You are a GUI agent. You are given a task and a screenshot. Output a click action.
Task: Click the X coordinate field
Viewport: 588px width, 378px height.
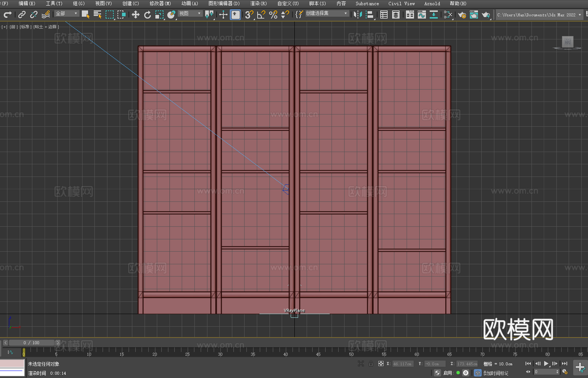[x=403, y=364]
